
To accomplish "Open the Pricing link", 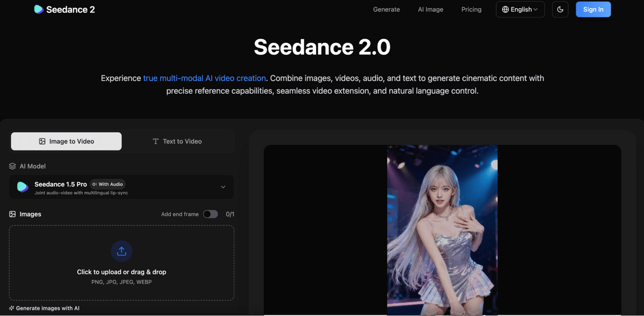I will (471, 9).
